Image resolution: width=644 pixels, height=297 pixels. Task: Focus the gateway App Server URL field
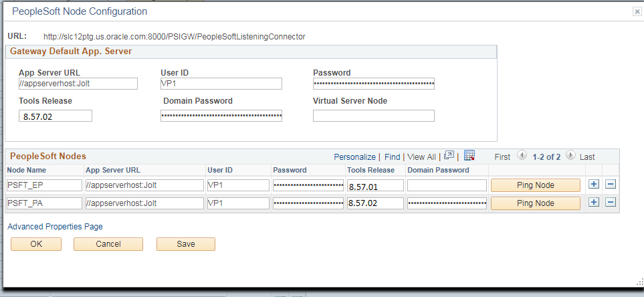coord(78,84)
